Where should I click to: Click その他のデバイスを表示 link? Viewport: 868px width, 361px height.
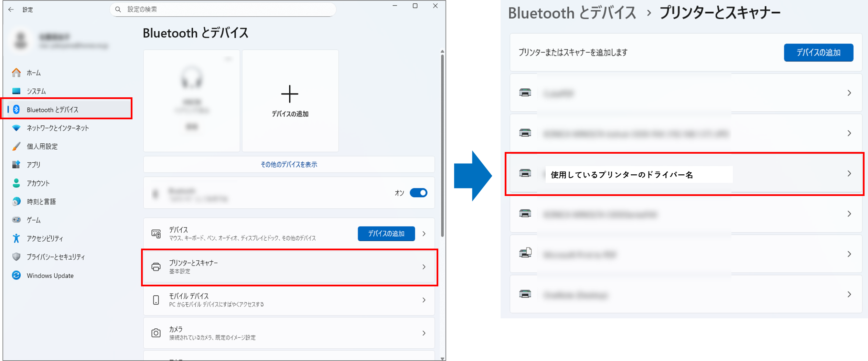pyautogui.click(x=289, y=165)
